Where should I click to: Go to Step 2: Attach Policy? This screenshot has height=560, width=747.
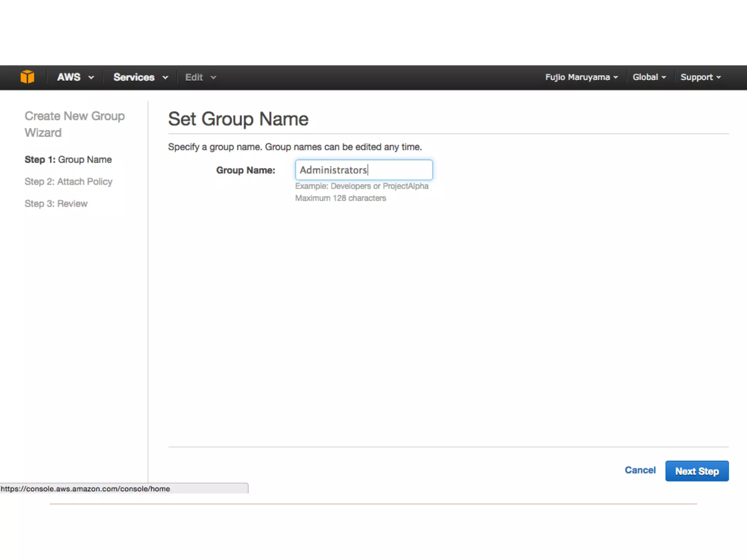coord(69,182)
